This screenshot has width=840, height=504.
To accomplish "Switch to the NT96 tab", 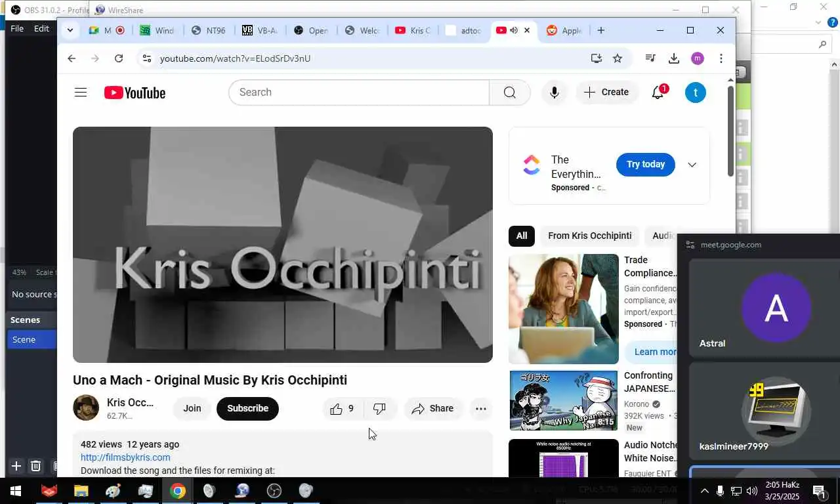I will [x=209, y=30].
